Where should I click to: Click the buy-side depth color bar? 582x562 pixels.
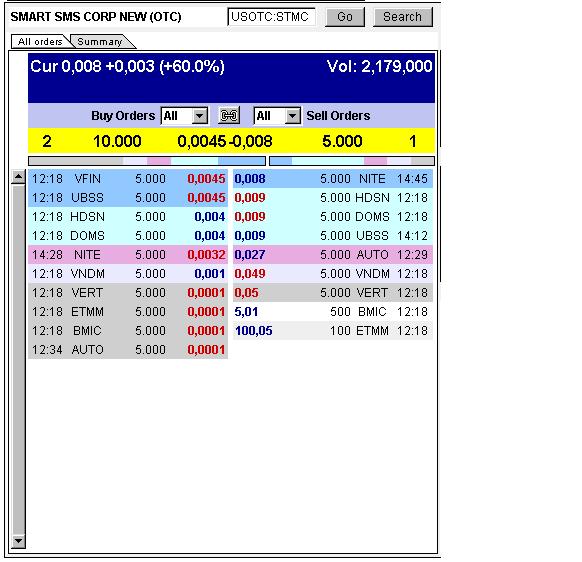[x=147, y=161]
